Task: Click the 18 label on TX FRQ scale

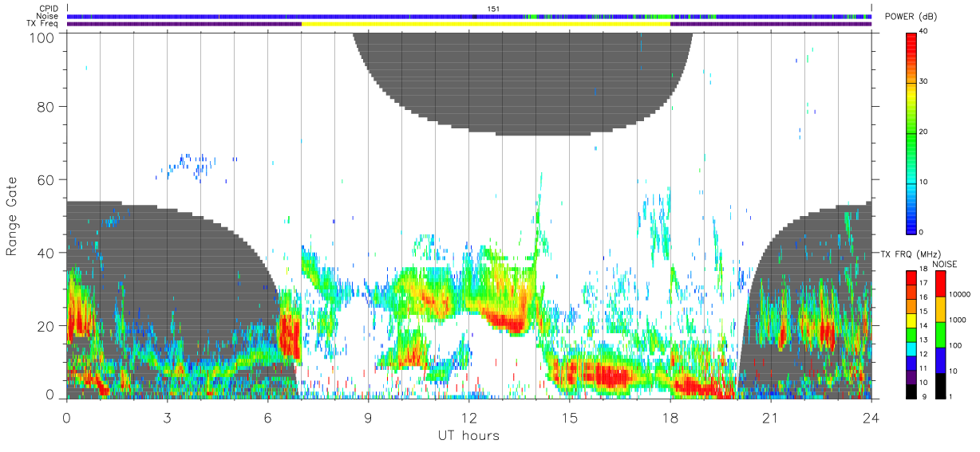Action: pos(925,270)
